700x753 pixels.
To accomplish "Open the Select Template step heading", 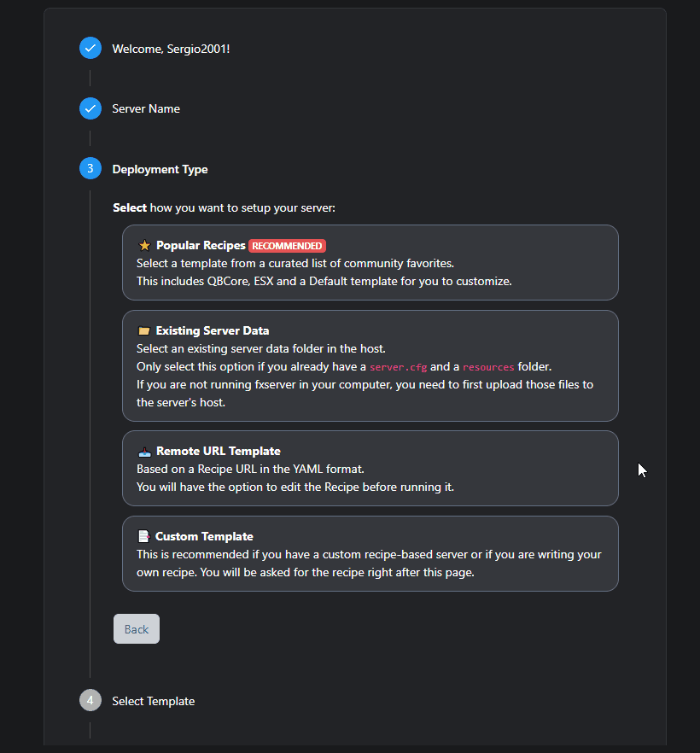I will pyautogui.click(x=153, y=701).
